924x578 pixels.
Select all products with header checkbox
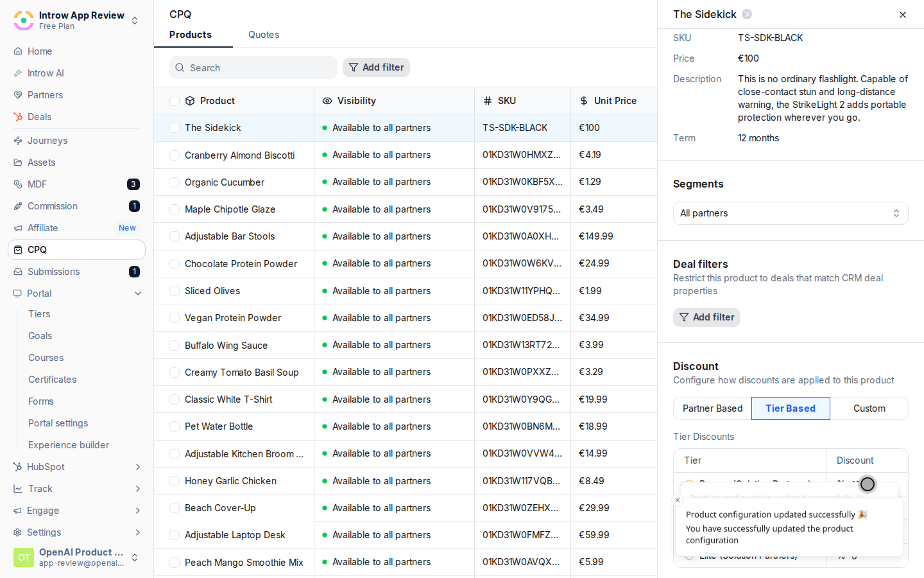[175, 101]
